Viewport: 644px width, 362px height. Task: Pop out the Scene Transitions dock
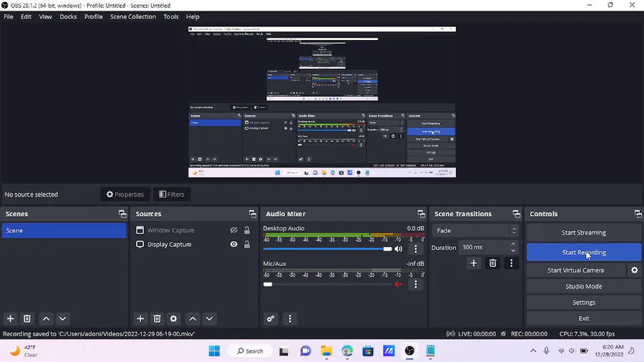point(516,214)
